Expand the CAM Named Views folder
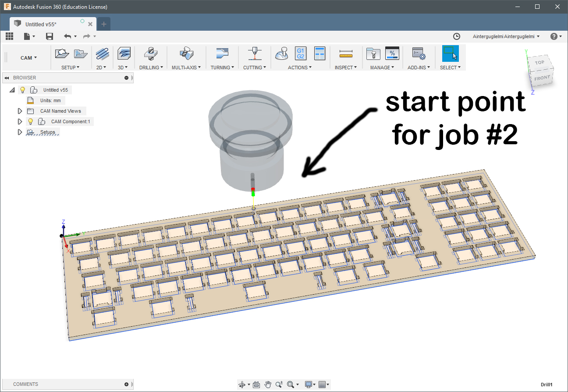 click(x=19, y=111)
